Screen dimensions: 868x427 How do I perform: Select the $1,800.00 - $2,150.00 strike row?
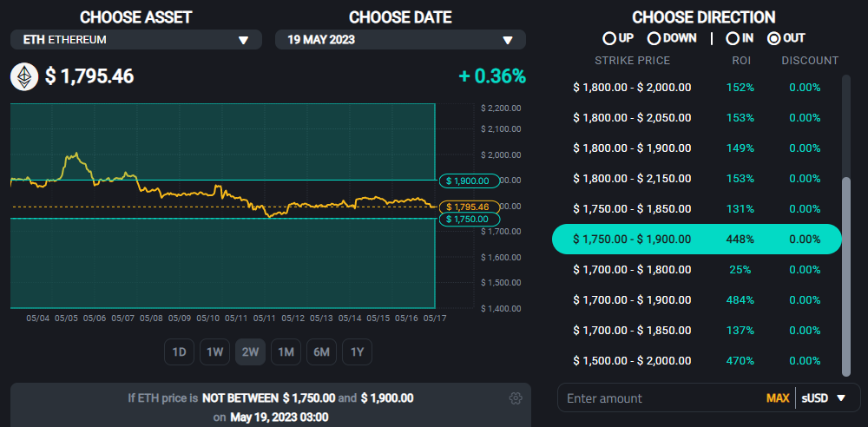tap(696, 178)
